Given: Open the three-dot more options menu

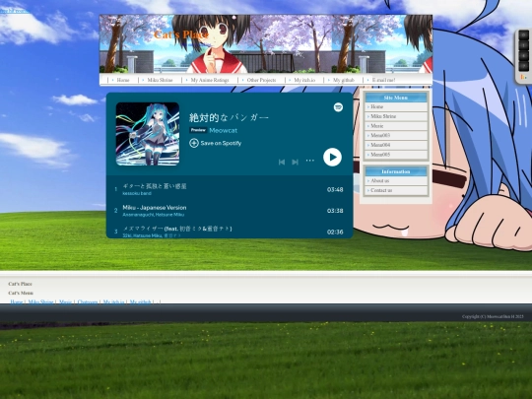Looking at the screenshot, I should pyautogui.click(x=309, y=161).
